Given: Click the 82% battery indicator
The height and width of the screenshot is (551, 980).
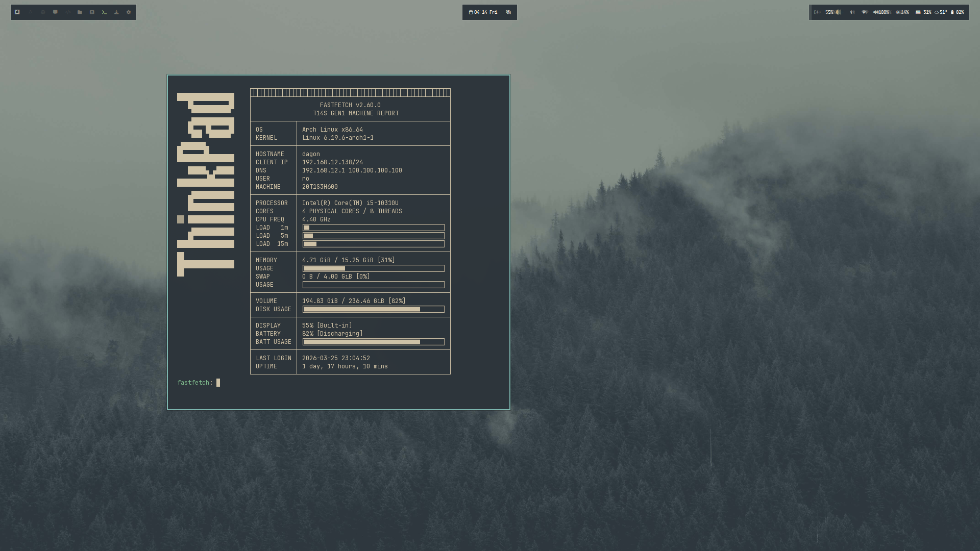Looking at the screenshot, I should coord(957,12).
